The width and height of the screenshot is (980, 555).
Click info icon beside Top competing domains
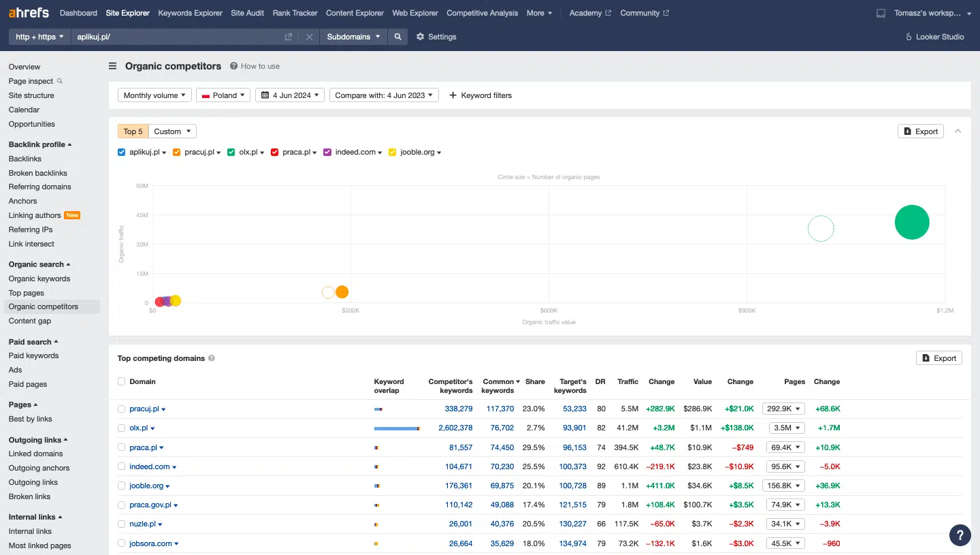[212, 358]
